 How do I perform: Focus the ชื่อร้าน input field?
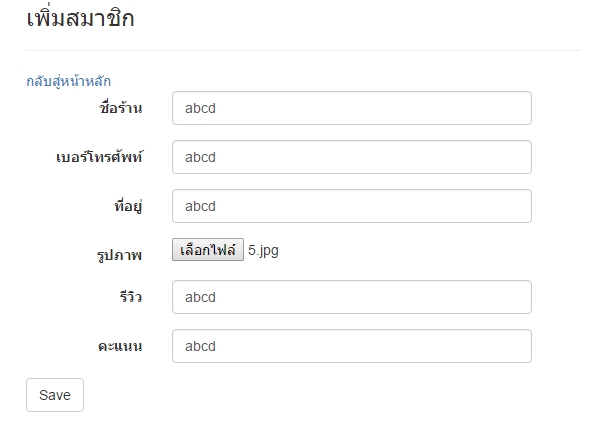click(x=351, y=108)
